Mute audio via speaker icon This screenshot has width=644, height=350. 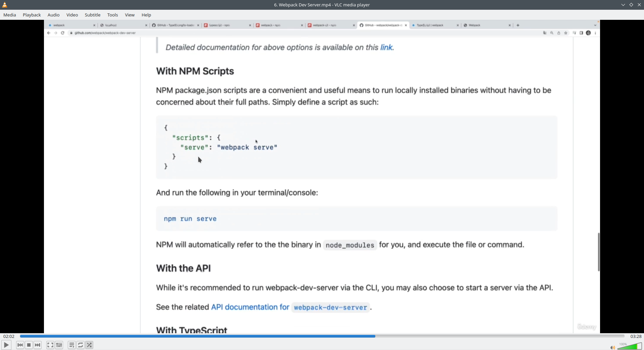[612, 347]
